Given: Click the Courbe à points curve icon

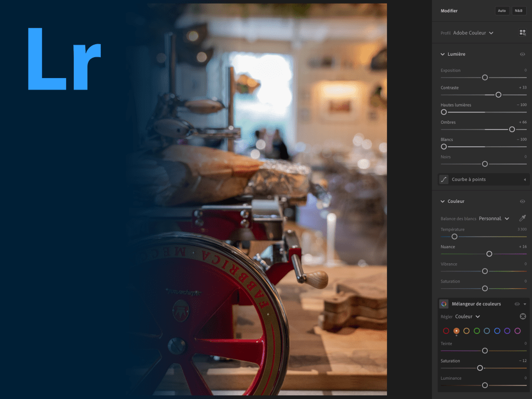Looking at the screenshot, I should coord(444,179).
